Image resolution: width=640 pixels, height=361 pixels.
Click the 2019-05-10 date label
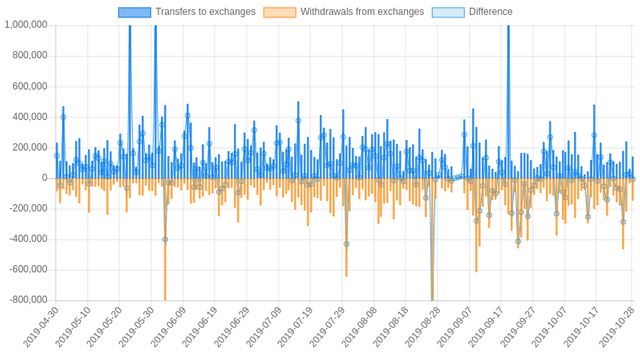click(x=72, y=328)
